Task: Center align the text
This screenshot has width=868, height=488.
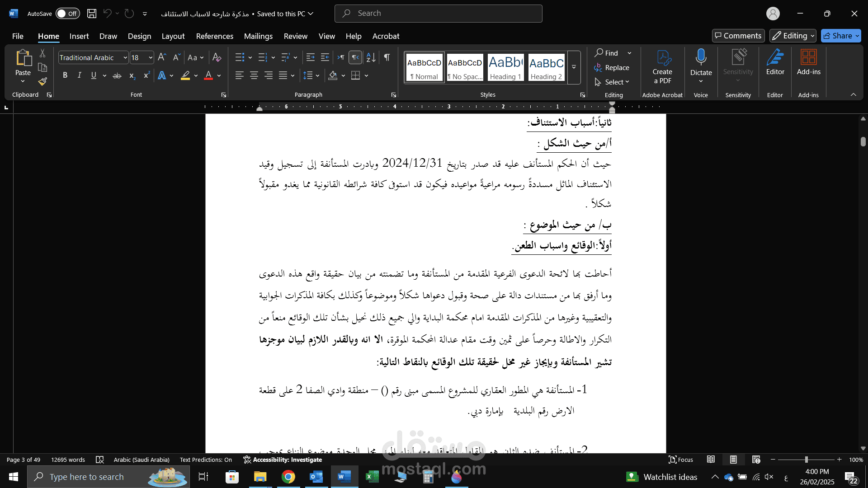Action: [x=254, y=75]
